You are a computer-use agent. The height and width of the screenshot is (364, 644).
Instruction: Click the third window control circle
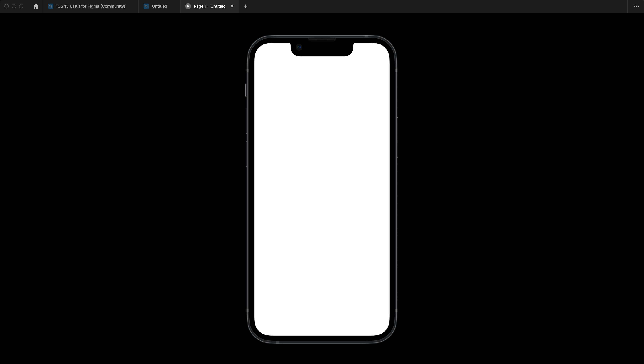pos(21,6)
